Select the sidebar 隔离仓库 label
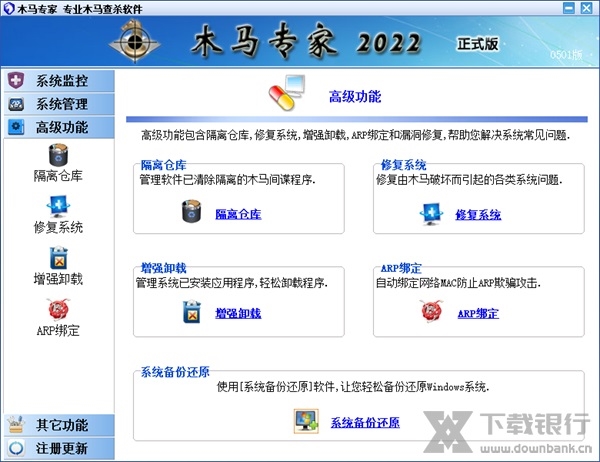Screen dimensions: 600x462 (x=58, y=176)
